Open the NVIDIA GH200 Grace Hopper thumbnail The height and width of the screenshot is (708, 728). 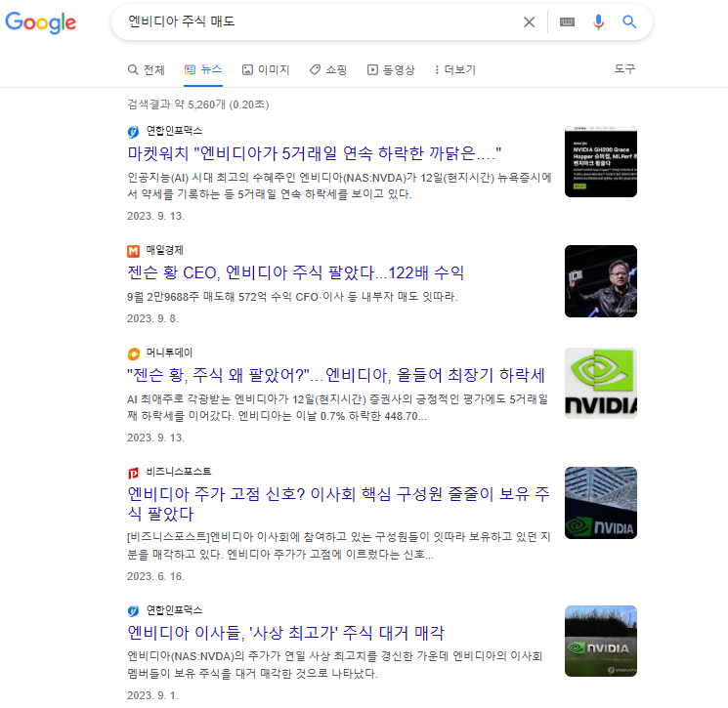[x=601, y=161]
